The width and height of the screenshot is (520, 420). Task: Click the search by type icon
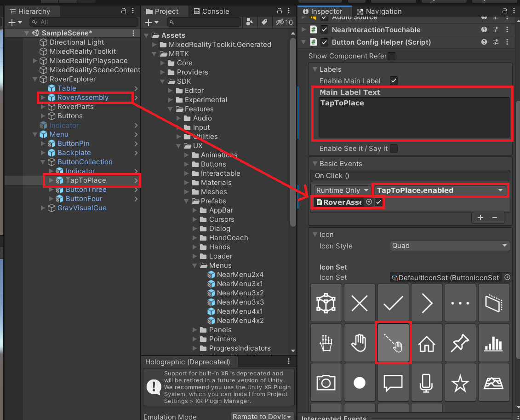249,22
